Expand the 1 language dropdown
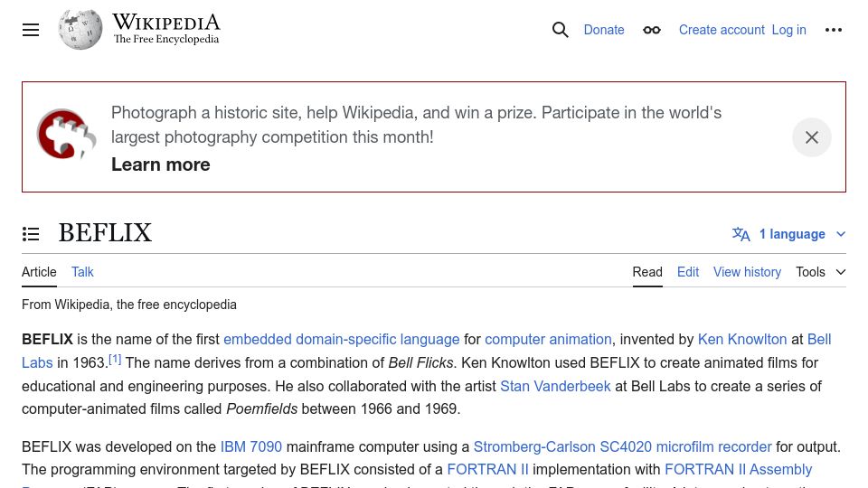 pyautogui.click(x=788, y=234)
